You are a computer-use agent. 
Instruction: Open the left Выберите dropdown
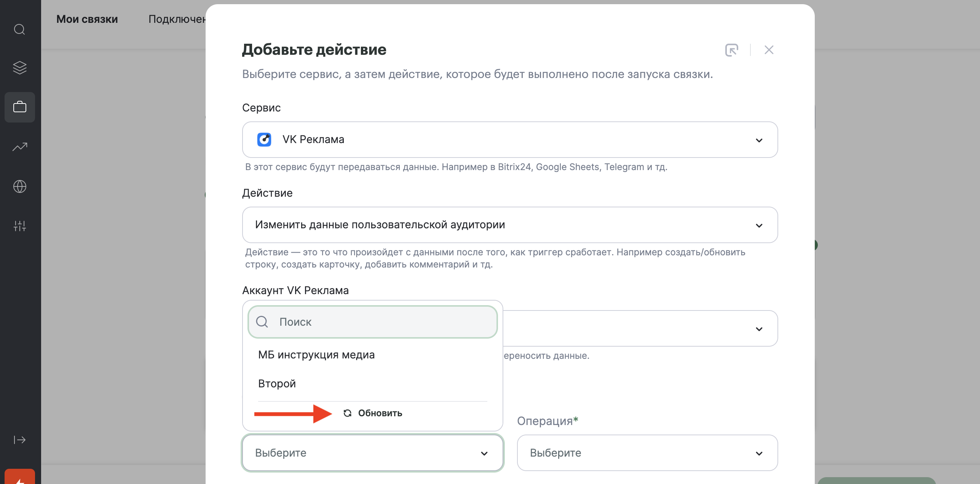tap(373, 453)
